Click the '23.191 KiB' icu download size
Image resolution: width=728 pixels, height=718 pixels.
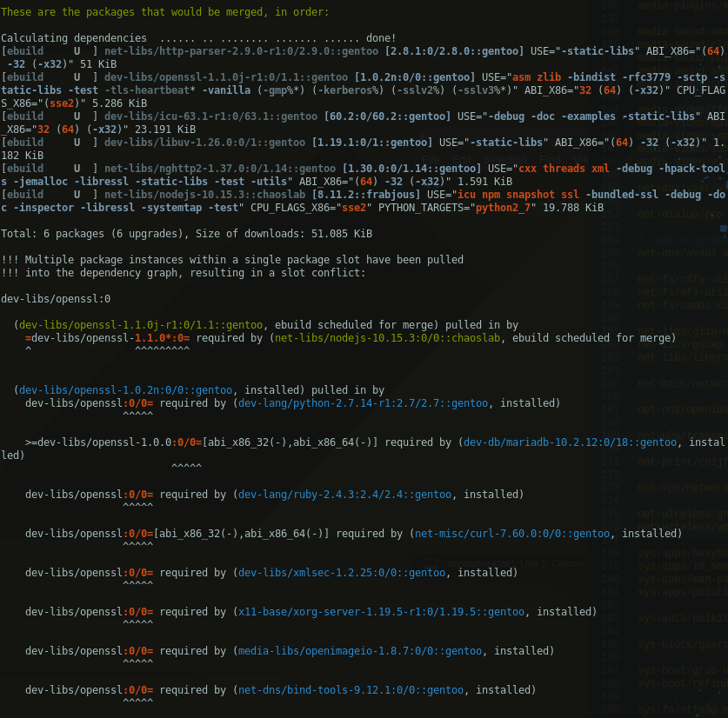[x=164, y=129]
